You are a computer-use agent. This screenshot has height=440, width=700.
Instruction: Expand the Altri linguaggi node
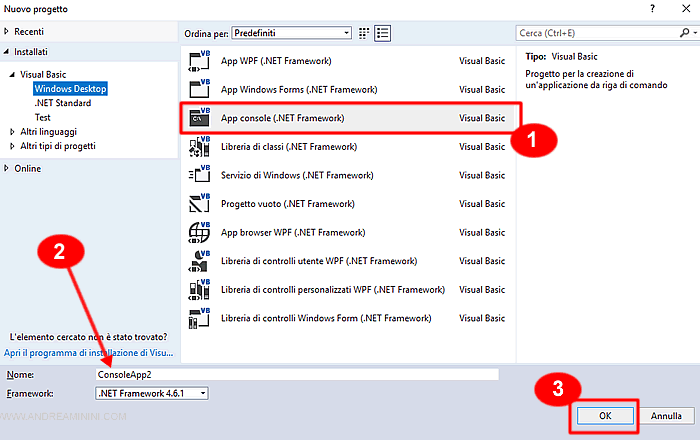tap(12, 132)
